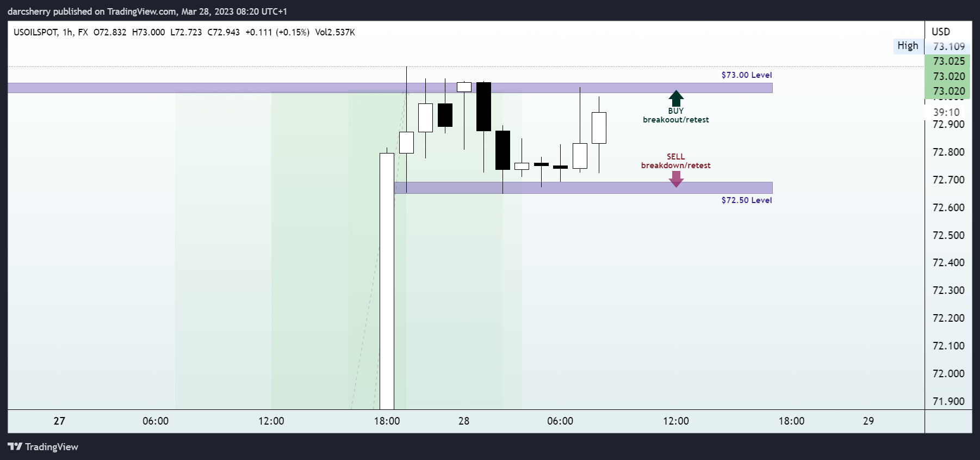Click the 72.500 price axis label

tap(948, 235)
